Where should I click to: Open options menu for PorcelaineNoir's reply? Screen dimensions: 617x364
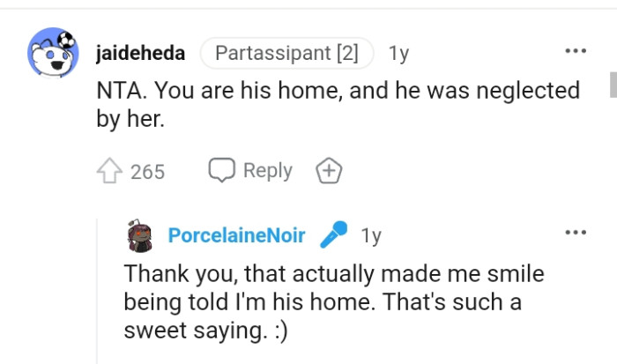point(576,232)
